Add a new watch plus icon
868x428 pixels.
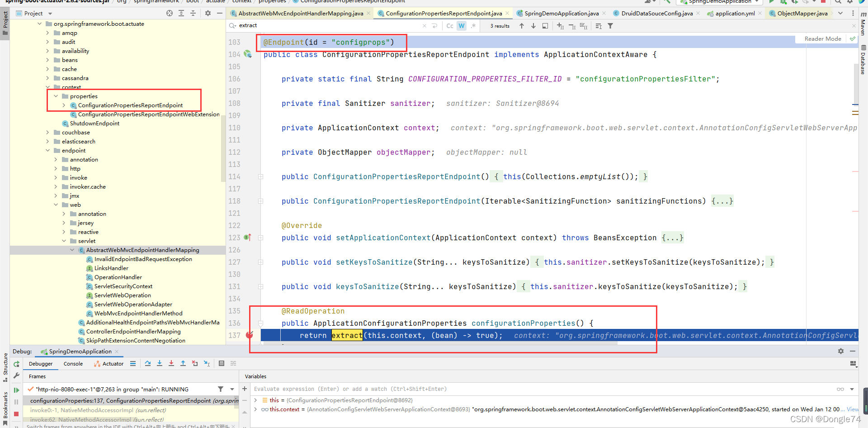(x=245, y=389)
